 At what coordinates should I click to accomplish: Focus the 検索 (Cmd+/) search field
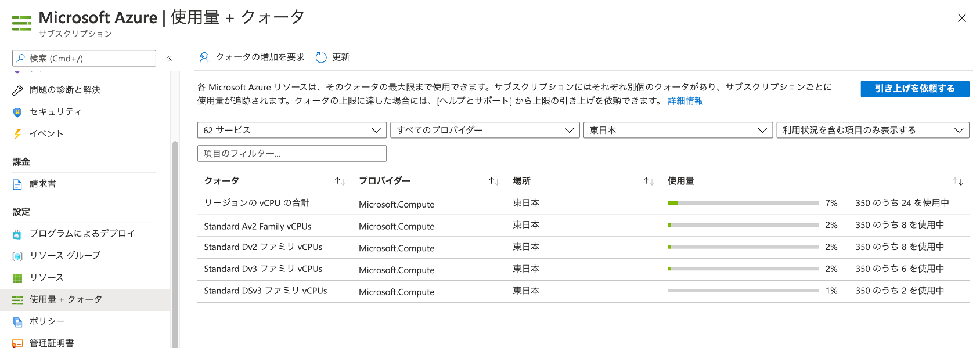click(x=84, y=58)
